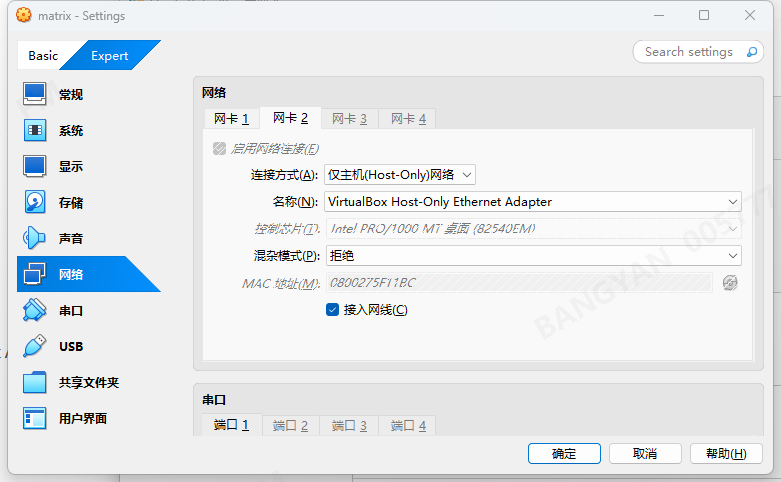Open the 系统 (System) chip icon
This screenshot has width=781, height=482.
click(x=34, y=130)
